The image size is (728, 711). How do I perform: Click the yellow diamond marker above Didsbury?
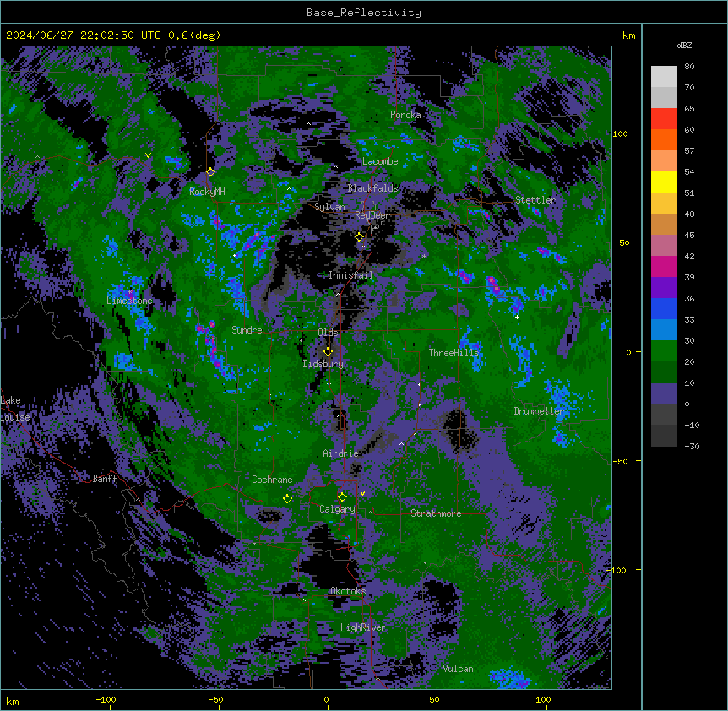click(328, 352)
